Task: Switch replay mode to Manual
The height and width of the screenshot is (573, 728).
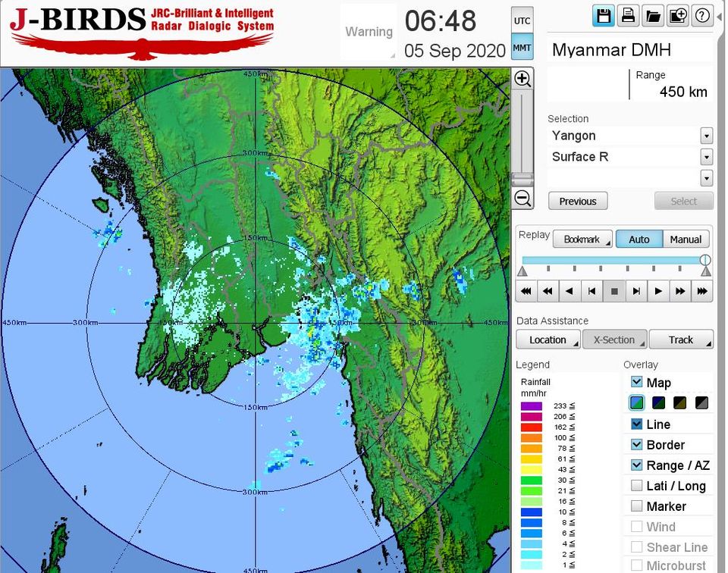Action: tap(686, 240)
